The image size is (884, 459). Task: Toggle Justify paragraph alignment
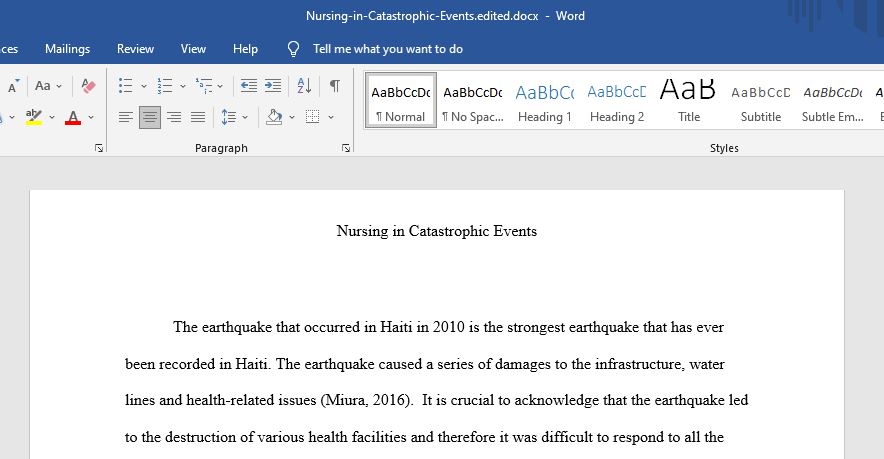(198, 117)
